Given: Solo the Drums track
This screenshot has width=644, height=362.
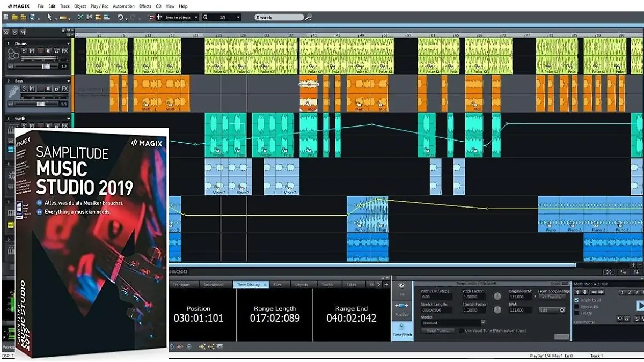Looking at the screenshot, I should pos(24,51).
